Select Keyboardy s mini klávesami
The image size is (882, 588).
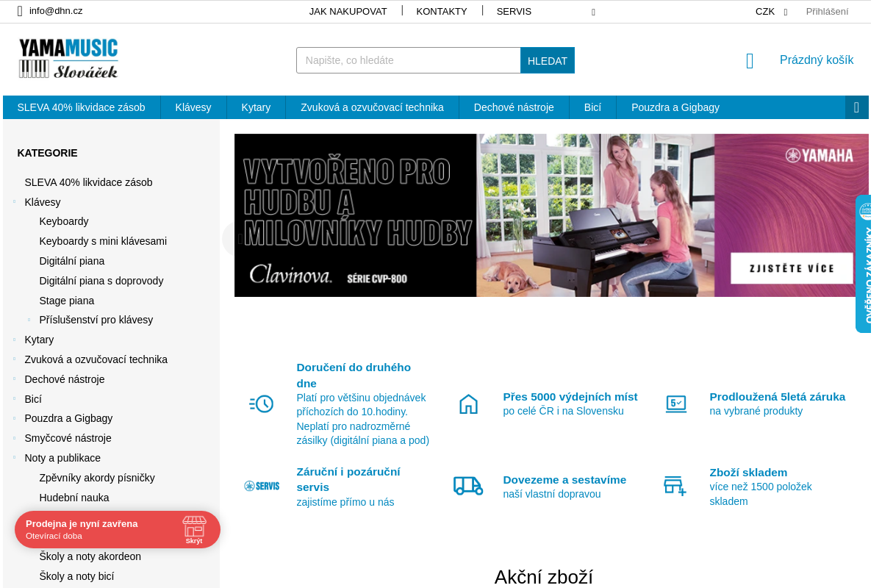103,241
